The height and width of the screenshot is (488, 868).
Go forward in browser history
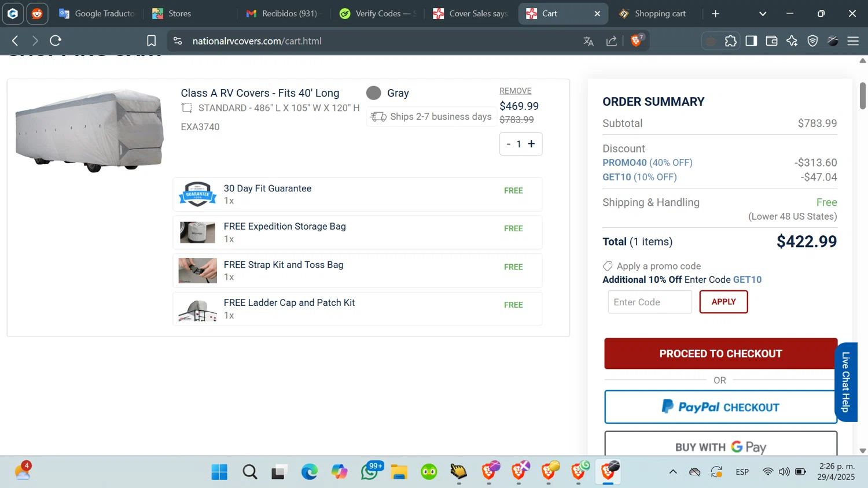(35, 41)
